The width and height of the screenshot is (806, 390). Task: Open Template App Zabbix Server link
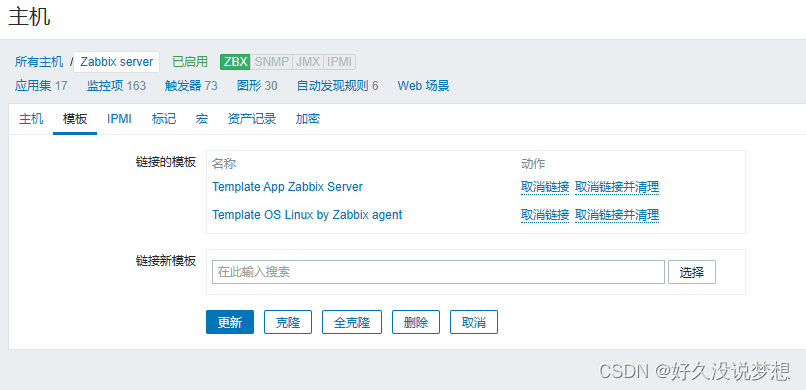pyautogui.click(x=287, y=187)
